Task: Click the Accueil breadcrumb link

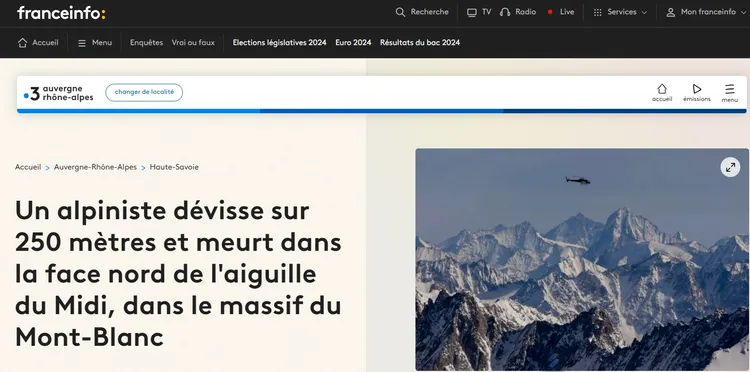Action: [x=28, y=167]
